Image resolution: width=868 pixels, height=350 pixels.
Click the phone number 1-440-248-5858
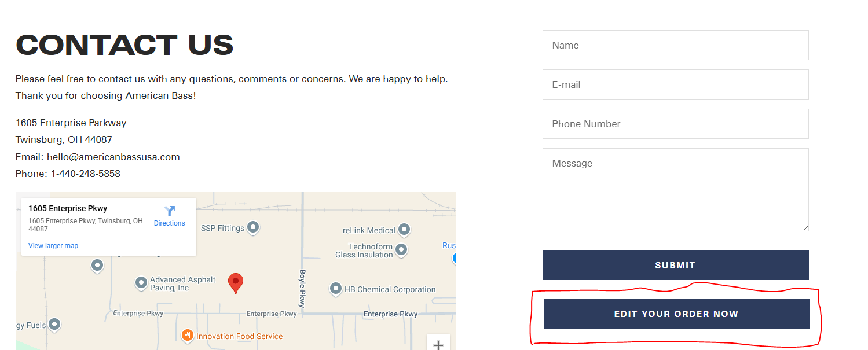[x=86, y=174]
